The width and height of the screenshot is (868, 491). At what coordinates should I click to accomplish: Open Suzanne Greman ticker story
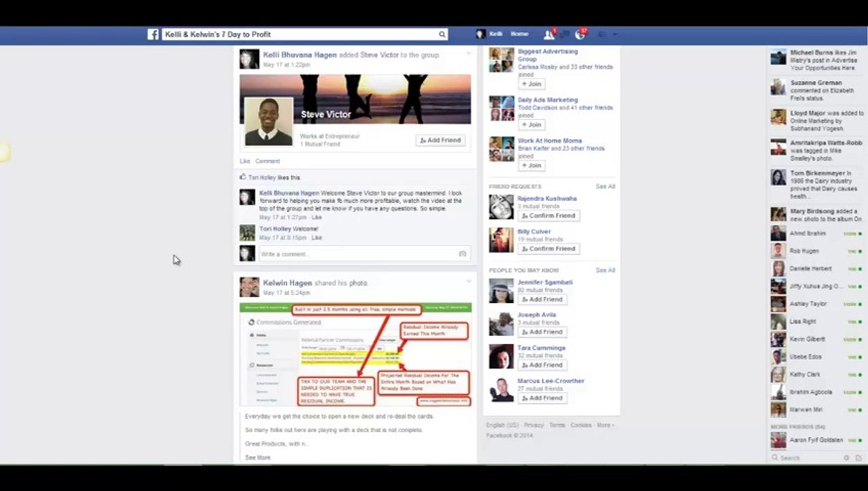click(817, 90)
